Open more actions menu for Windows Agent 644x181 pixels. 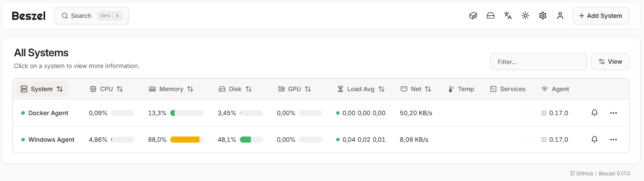pyautogui.click(x=614, y=140)
